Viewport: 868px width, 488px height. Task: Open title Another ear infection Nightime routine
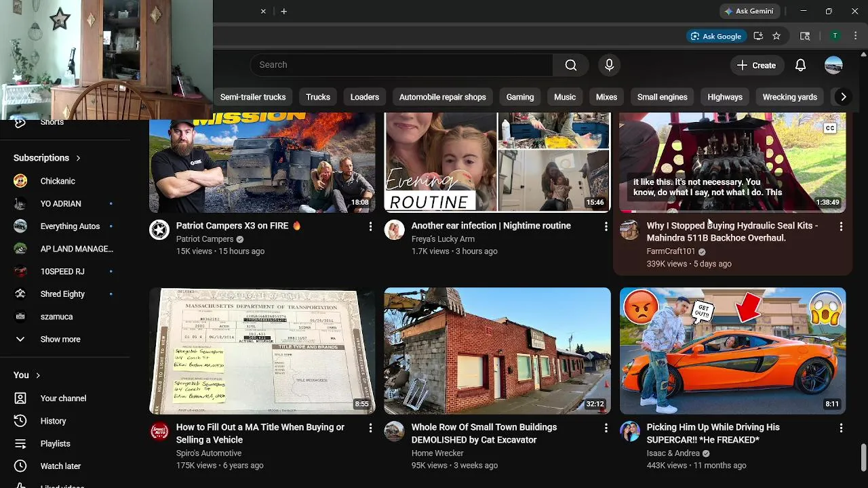point(491,226)
